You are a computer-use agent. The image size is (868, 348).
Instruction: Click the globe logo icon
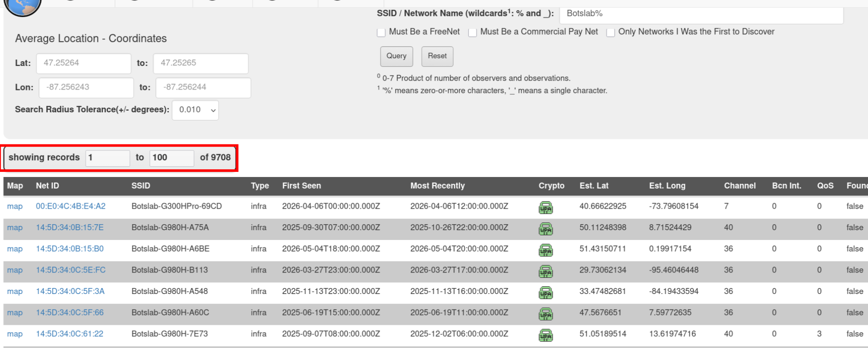coord(22,6)
